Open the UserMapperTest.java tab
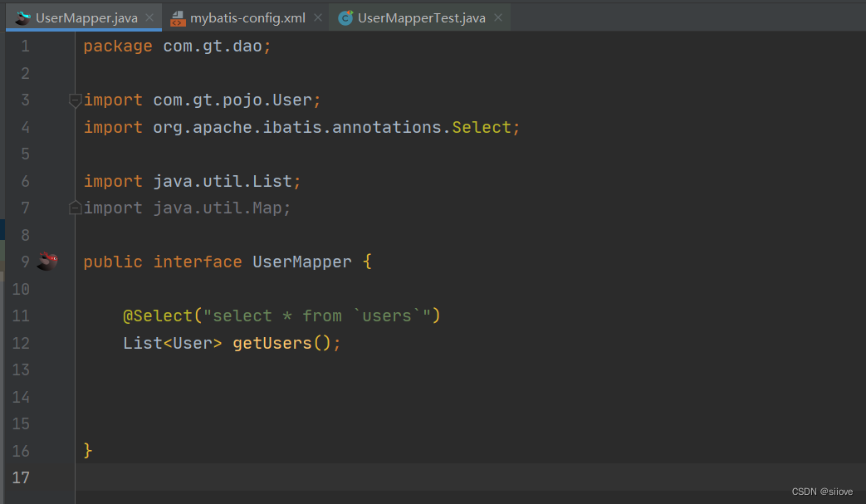Image resolution: width=866 pixels, height=504 pixels. (421, 17)
